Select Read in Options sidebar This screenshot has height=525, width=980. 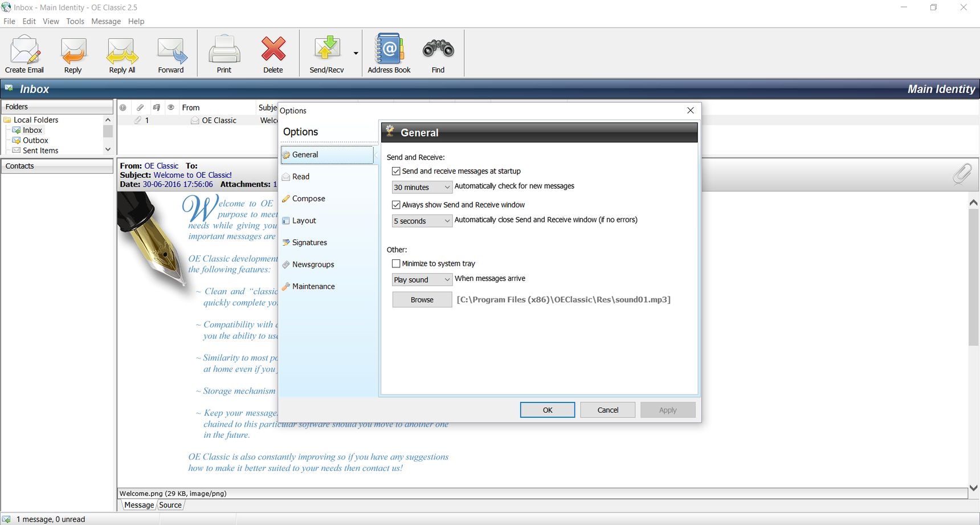coord(328,177)
